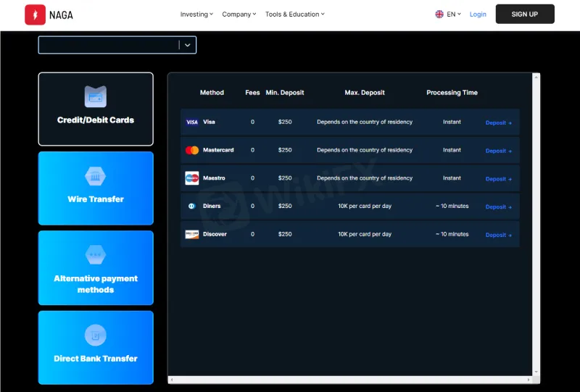Click the Mastercard method name

[x=218, y=150]
